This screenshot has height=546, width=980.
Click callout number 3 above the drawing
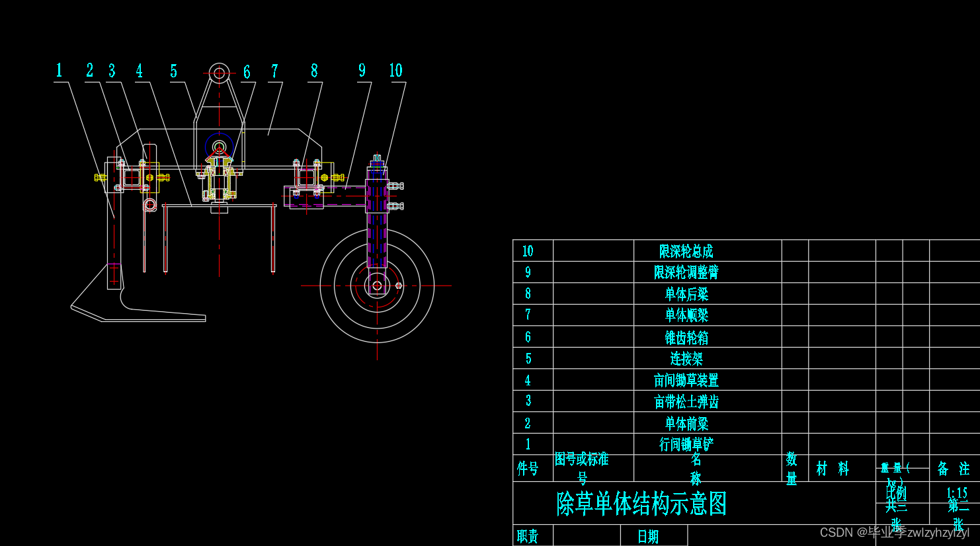point(112,71)
